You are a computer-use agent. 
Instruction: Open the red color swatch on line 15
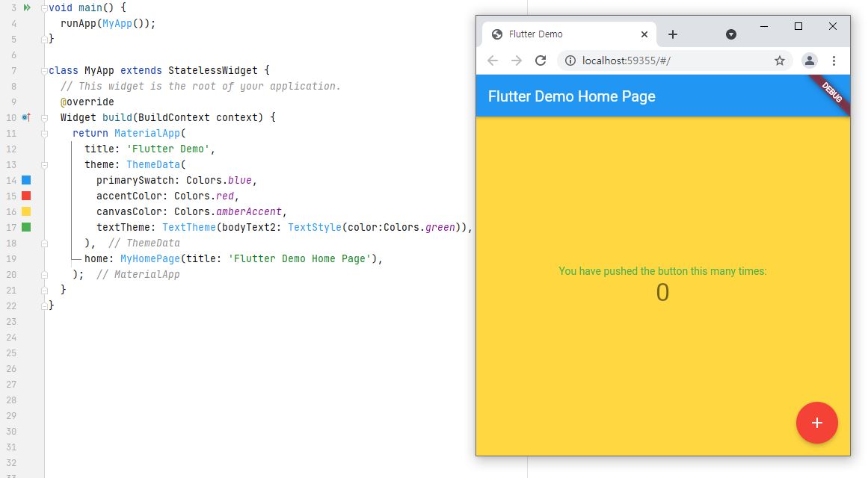point(26,196)
